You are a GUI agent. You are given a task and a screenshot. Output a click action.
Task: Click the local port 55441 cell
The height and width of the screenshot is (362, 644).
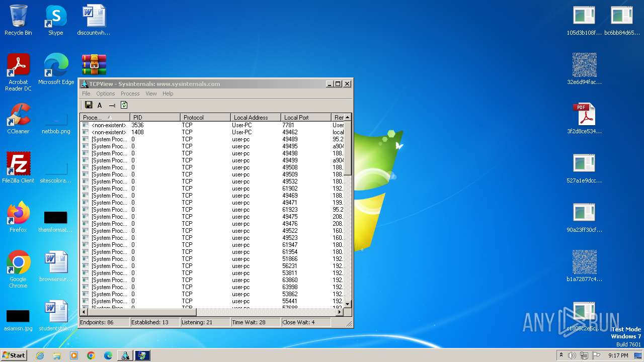pyautogui.click(x=290, y=301)
